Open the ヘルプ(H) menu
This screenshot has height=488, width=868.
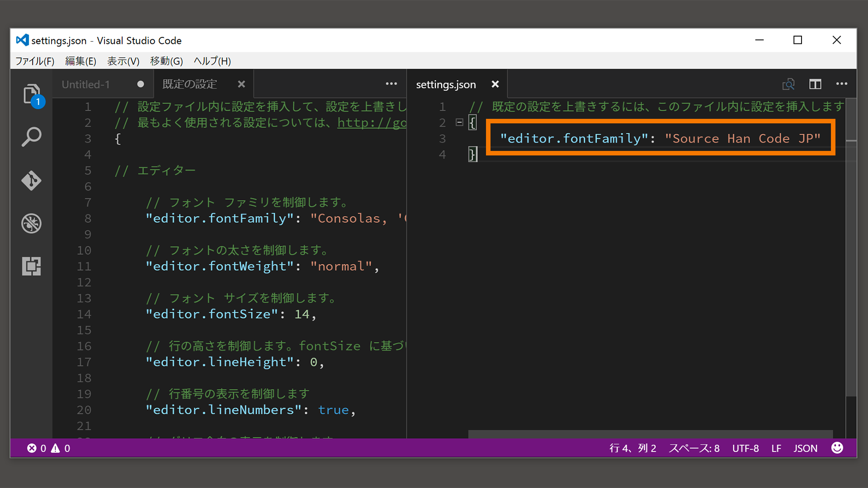point(212,61)
